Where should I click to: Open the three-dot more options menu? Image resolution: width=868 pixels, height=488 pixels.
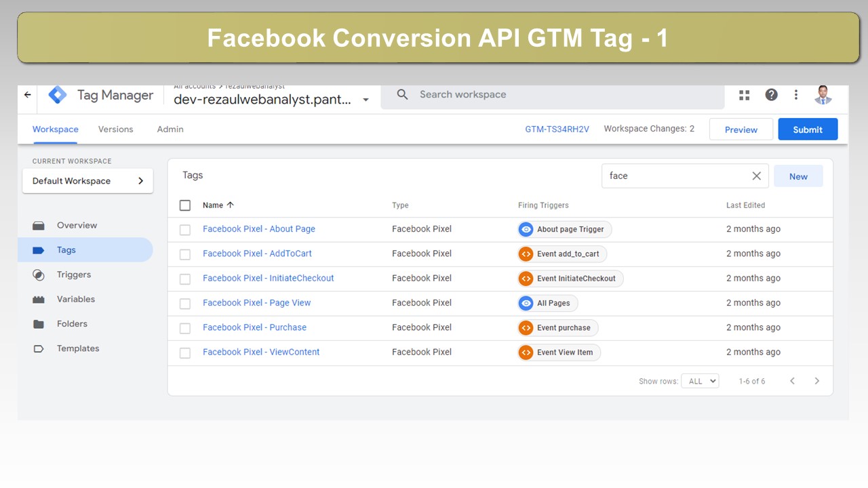point(796,95)
